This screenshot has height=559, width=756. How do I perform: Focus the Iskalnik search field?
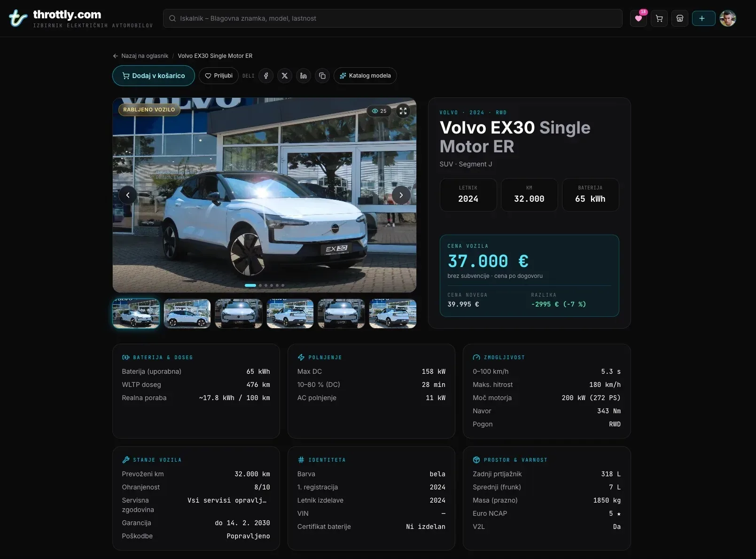393,18
